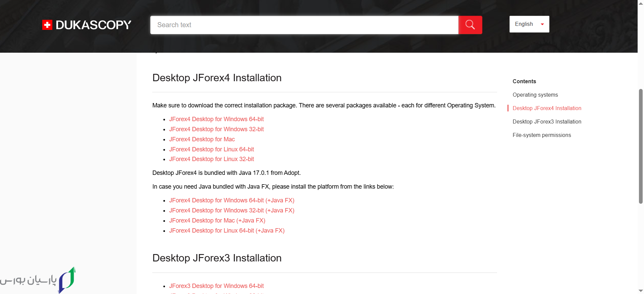Open the English language dropdown
The height and width of the screenshot is (294, 644).
pyautogui.click(x=529, y=24)
